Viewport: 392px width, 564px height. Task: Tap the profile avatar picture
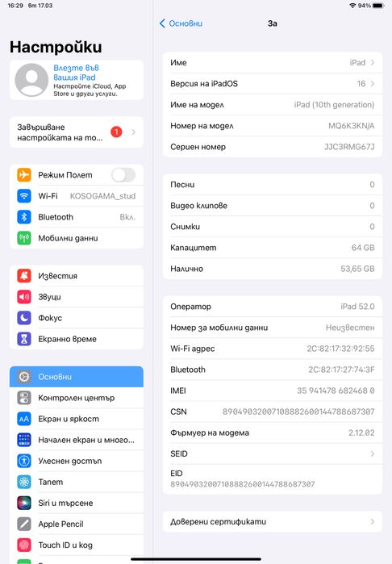[31, 80]
